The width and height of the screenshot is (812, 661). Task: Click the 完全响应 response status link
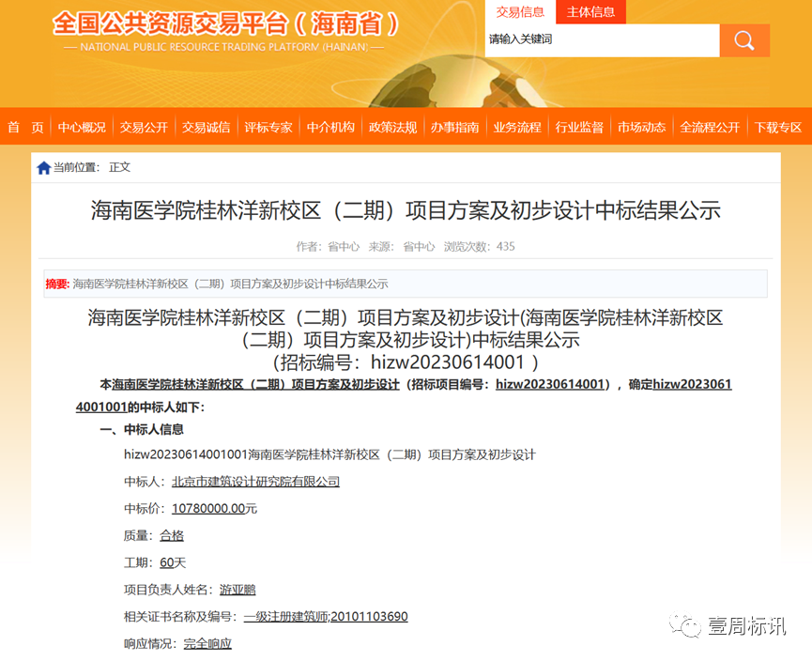pos(207,644)
